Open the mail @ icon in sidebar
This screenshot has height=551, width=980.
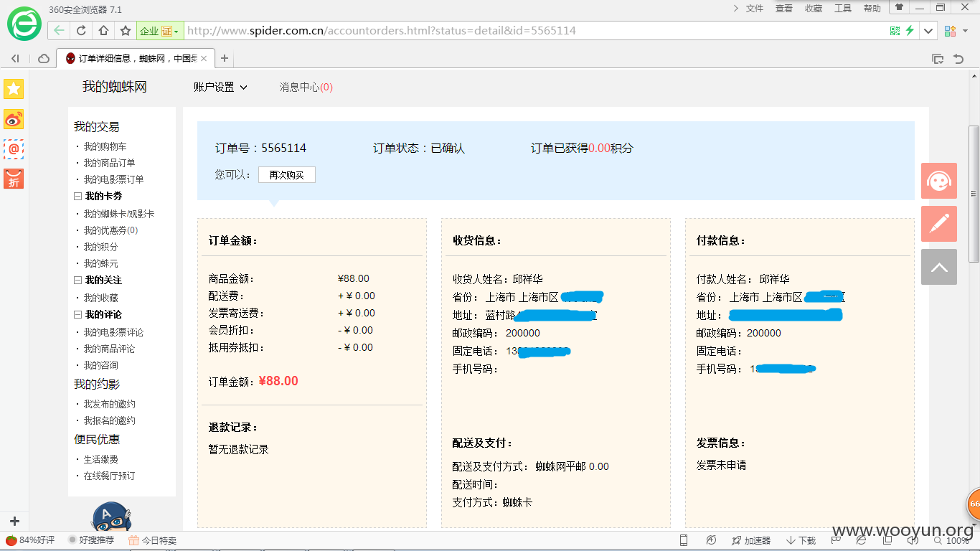pos(14,149)
